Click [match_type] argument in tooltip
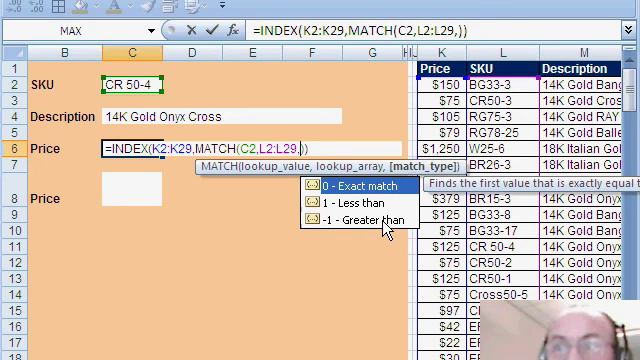This screenshot has height=360, width=640. (423, 167)
